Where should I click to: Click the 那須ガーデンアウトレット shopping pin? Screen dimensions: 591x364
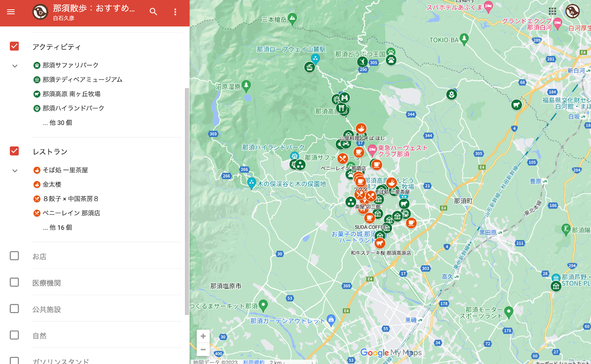click(x=331, y=320)
